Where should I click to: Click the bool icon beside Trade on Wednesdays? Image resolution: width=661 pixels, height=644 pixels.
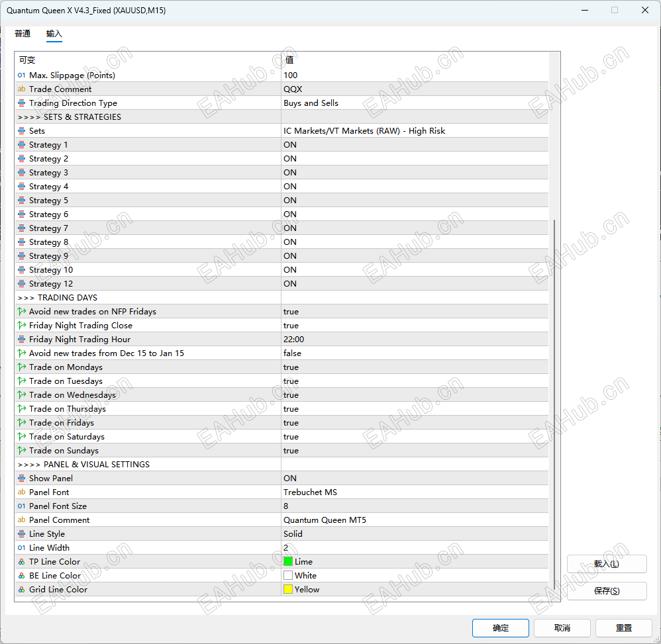(x=21, y=395)
